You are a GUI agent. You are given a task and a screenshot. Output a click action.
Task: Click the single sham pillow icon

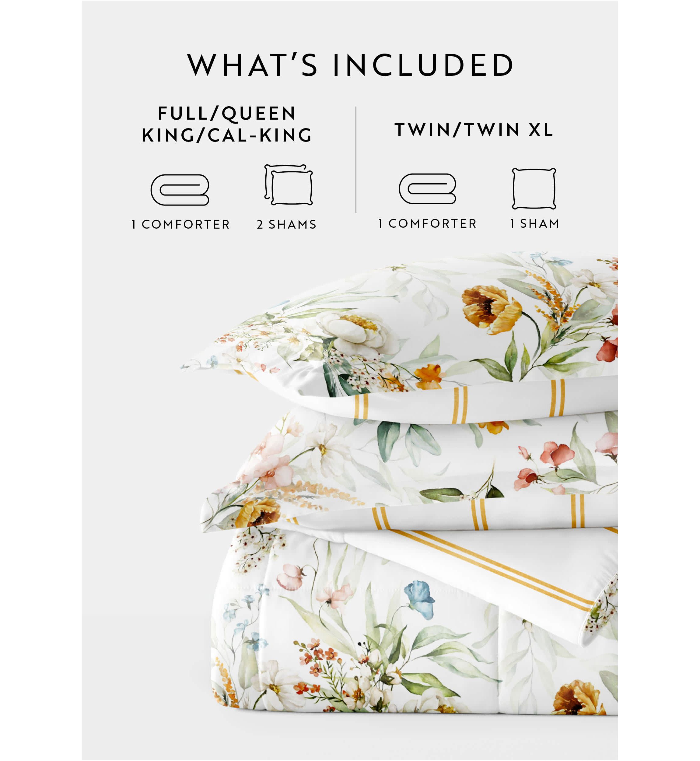click(534, 189)
